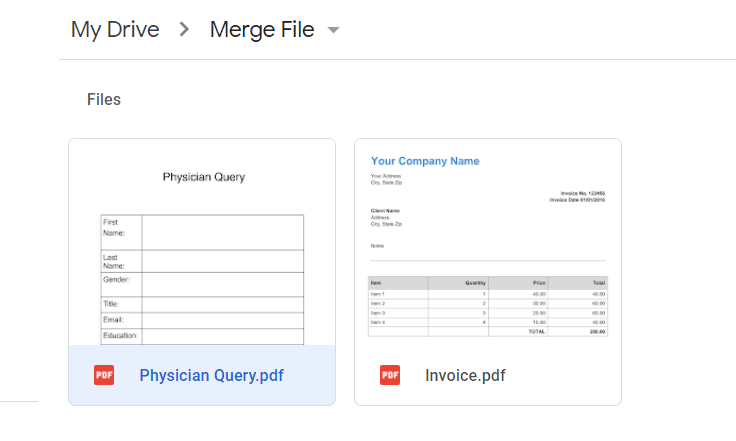Click the Last Name row in the form preview
Image resolution: width=736 pixels, height=441 pixels.
(x=202, y=261)
